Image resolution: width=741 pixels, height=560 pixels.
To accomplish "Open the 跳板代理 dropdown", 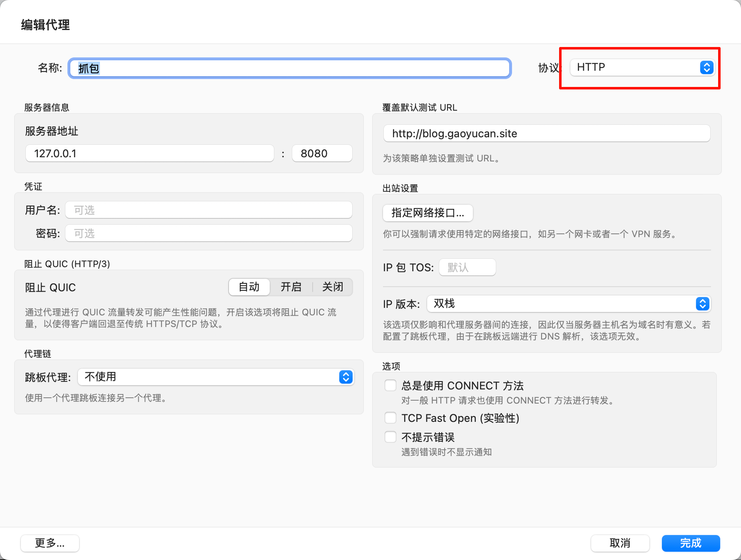I will click(x=216, y=377).
